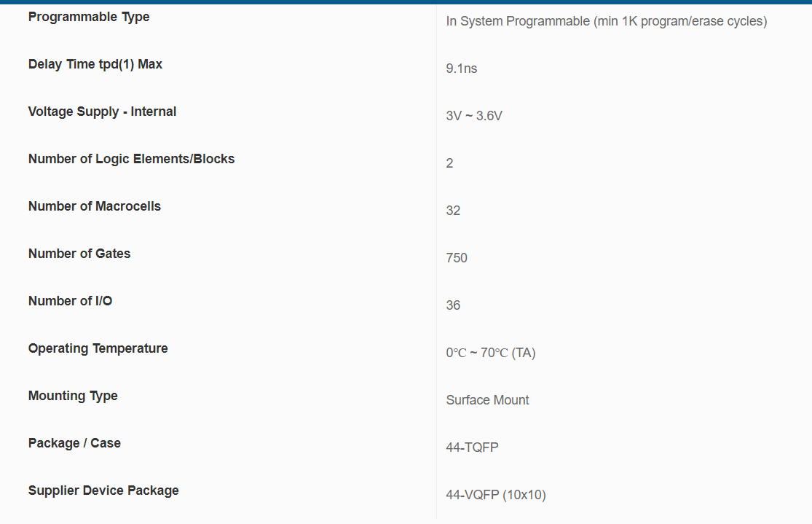The image size is (812, 524).
Task: Select the macrocells value 32
Action: point(453,211)
